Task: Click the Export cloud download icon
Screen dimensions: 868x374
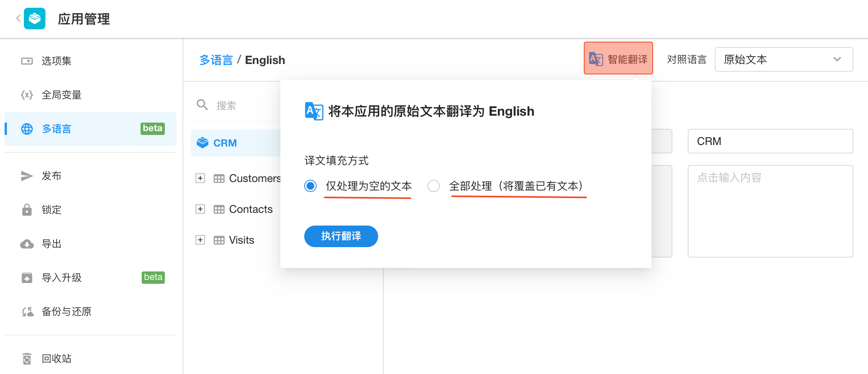Action: coord(27,244)
